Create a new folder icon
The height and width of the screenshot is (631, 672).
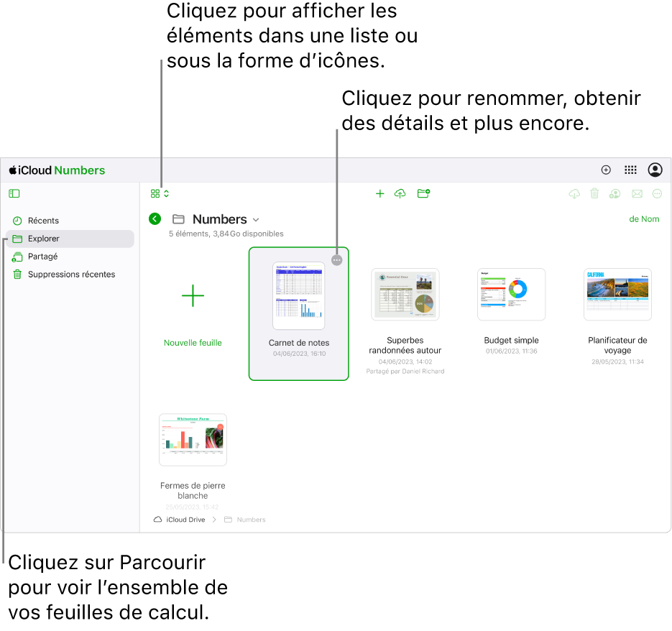point(423,194)
